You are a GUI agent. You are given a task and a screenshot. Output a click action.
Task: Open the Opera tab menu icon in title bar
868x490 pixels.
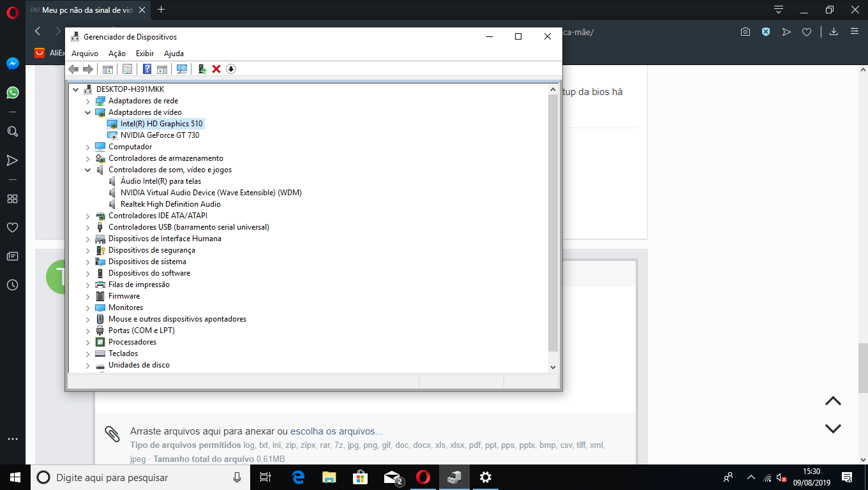pyautogui.click(x=779, y=10)
